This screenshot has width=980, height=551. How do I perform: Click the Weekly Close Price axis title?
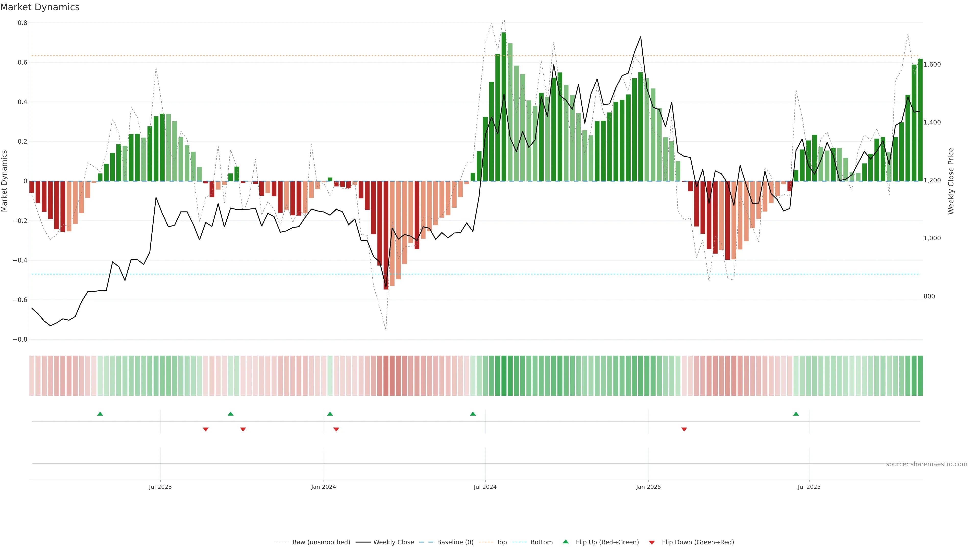click(x=951, y=181)
